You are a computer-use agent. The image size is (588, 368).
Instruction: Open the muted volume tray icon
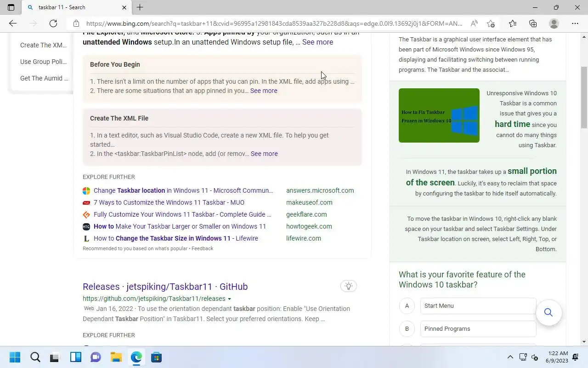click(535, 357)
